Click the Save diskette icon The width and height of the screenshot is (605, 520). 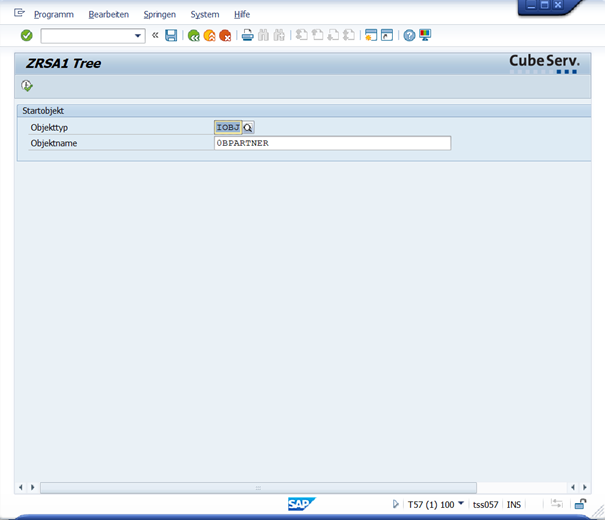171,35
